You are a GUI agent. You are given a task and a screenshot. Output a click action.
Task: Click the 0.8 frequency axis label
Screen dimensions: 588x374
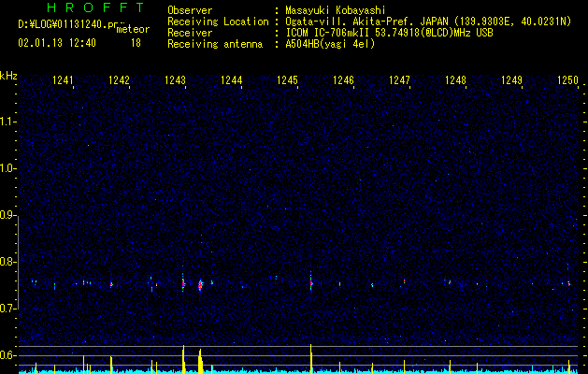[x=8, y=262]
